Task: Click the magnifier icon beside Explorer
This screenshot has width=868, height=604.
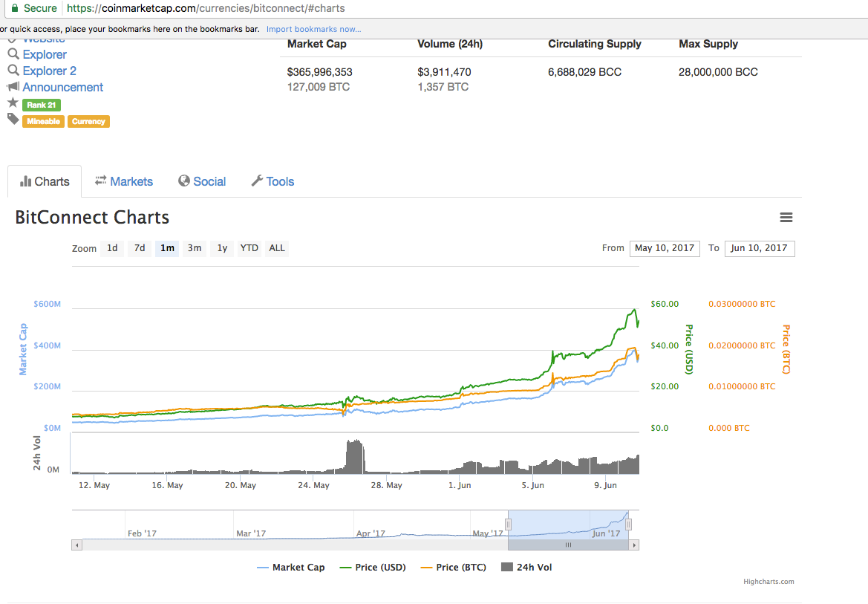Action: pyautogui.click(x=13, y=53)
